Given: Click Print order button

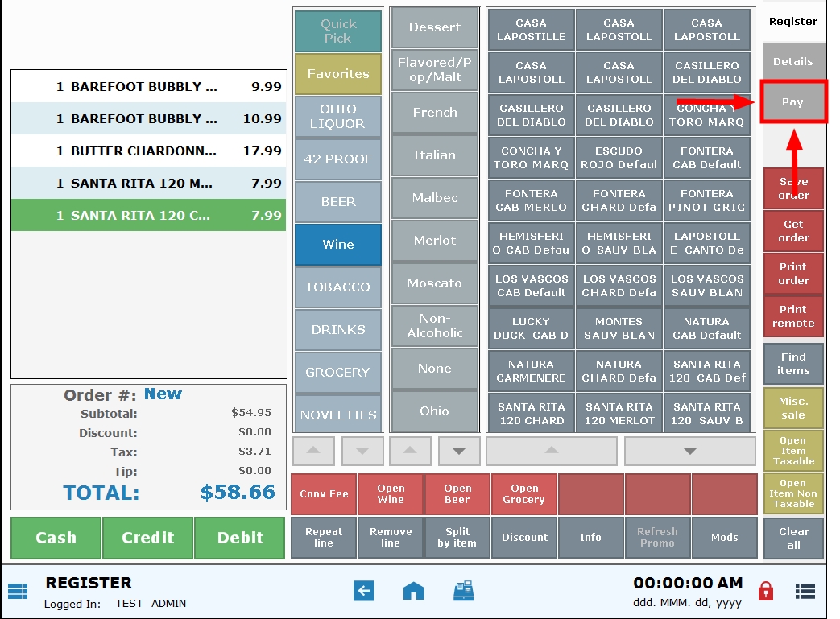Looking at the screenshot, I should point(793,274).
